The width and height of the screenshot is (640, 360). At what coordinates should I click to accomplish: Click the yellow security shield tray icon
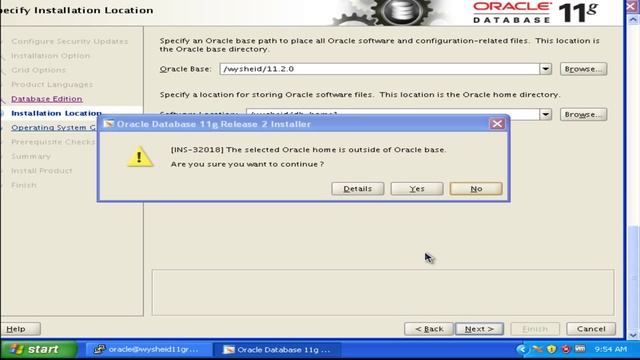coord(551,349)
